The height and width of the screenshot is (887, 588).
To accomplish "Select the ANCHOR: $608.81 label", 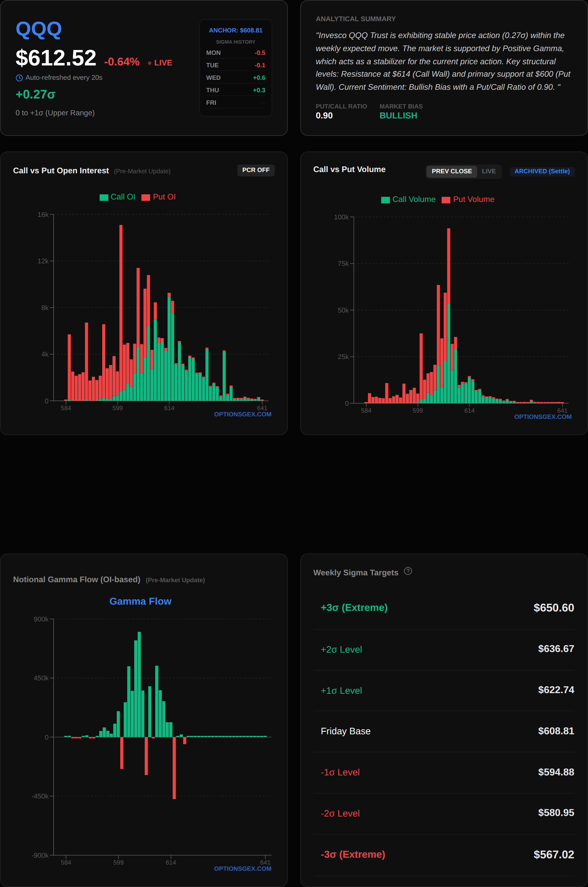I will click(x=235, y=31).
